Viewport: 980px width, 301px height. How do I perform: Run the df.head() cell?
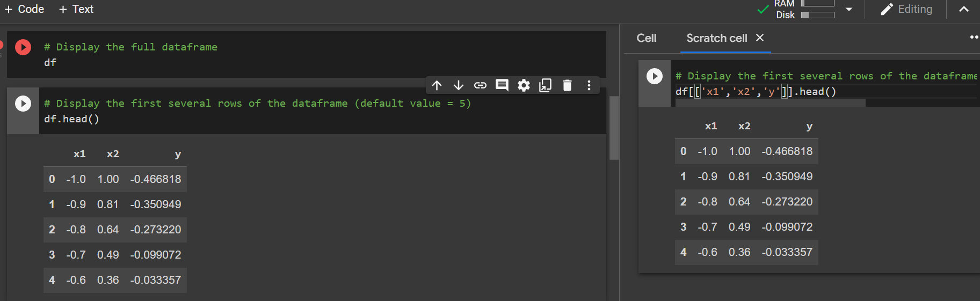pos(23,103)
